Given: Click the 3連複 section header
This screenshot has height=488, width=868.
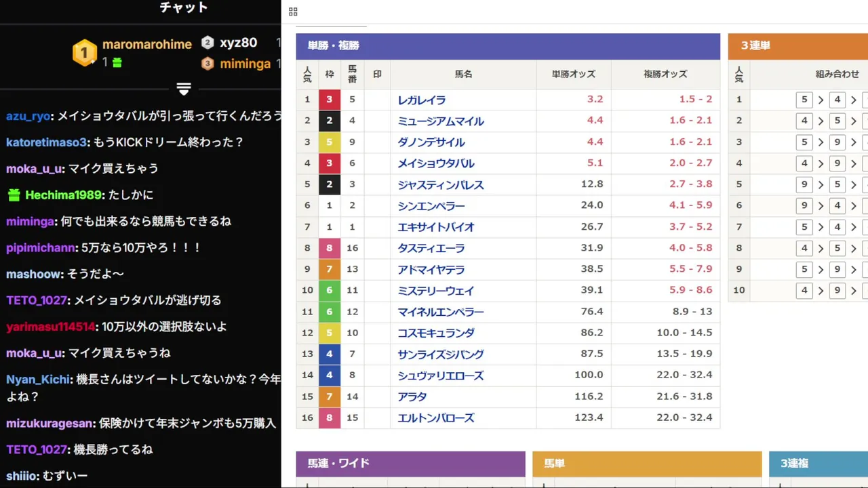Looking at the screenshot, I should (x=818, y=464).
